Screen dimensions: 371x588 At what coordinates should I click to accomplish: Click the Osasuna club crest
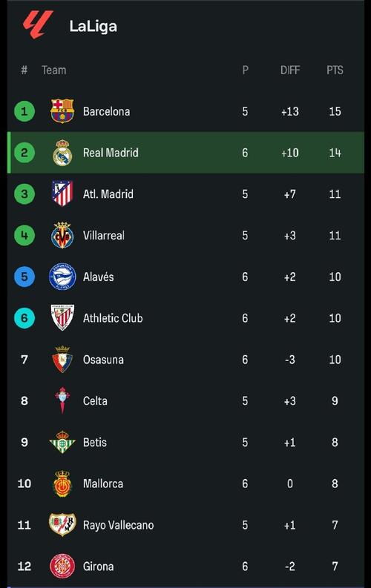point(62,359)
